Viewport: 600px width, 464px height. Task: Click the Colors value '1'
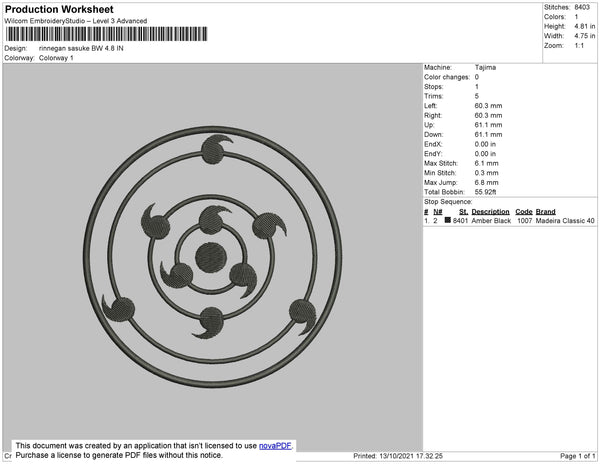click(x=576, y=17)
